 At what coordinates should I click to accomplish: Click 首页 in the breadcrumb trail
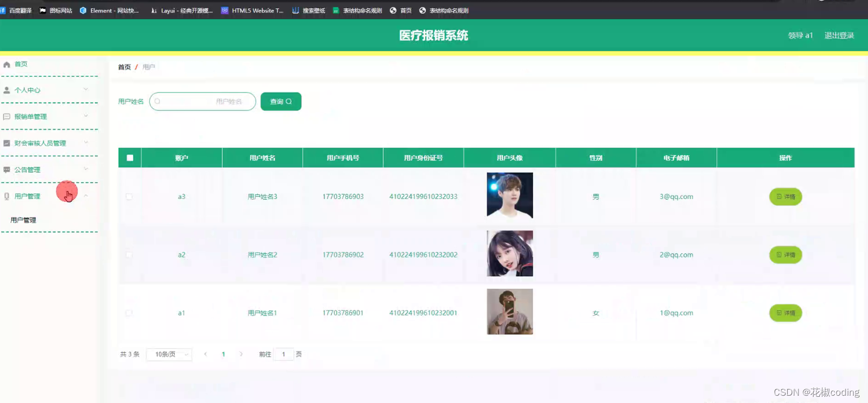123,66
